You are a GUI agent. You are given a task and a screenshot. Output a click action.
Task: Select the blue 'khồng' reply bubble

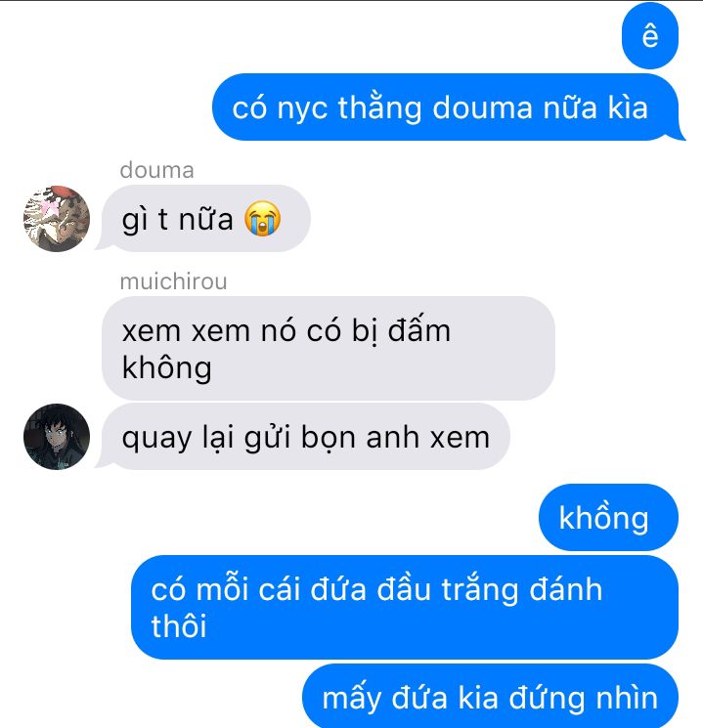pyautogui.click(x=609, y=517)
